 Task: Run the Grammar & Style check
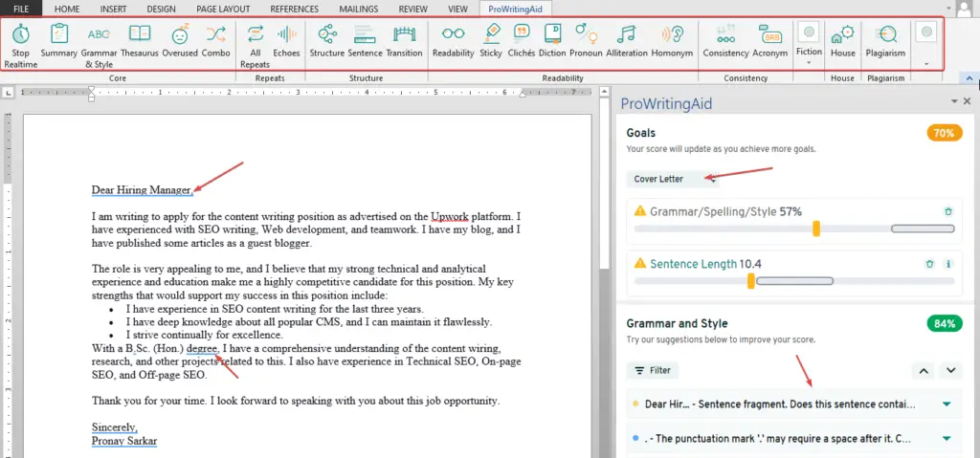99,45
